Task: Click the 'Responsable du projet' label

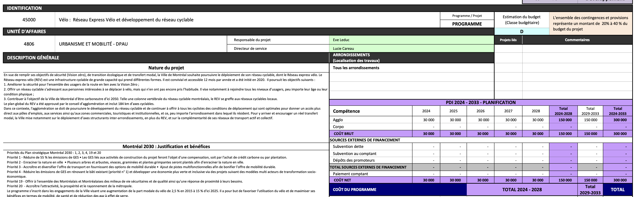Action: coord(278,40)
